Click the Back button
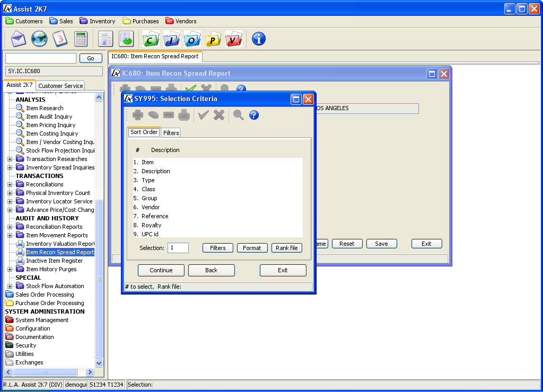Viewport: 543px width, 392px height. pos(211,270)
